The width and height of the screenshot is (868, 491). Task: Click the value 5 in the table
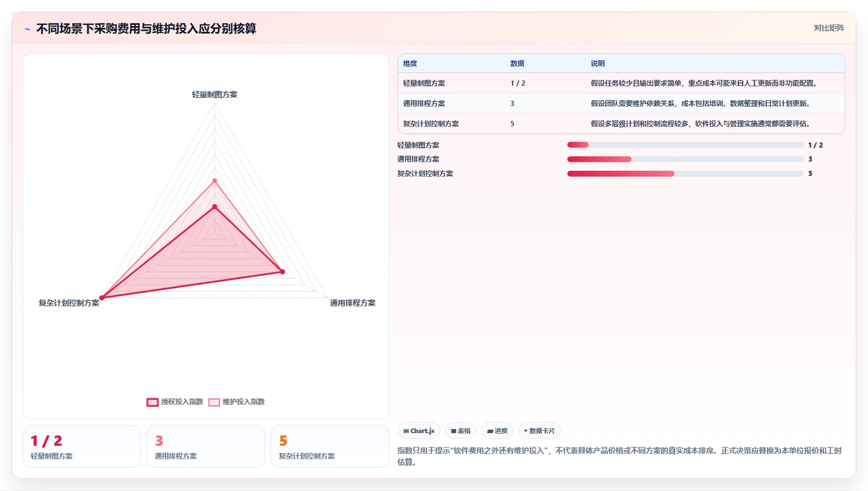512,124
